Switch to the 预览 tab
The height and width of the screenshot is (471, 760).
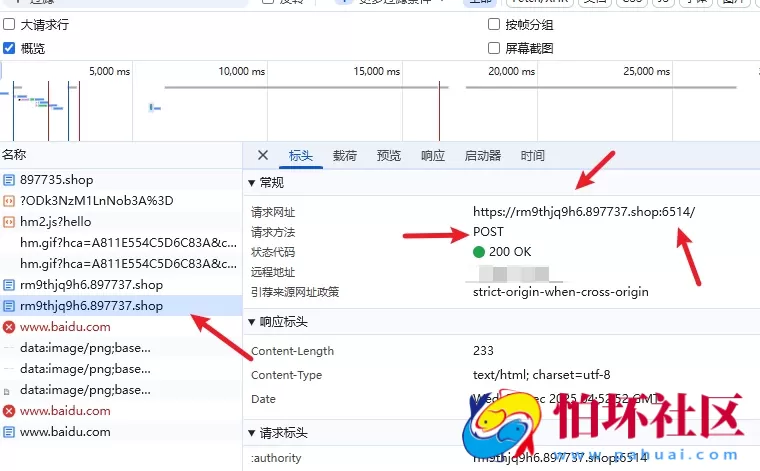click(389, 156)
